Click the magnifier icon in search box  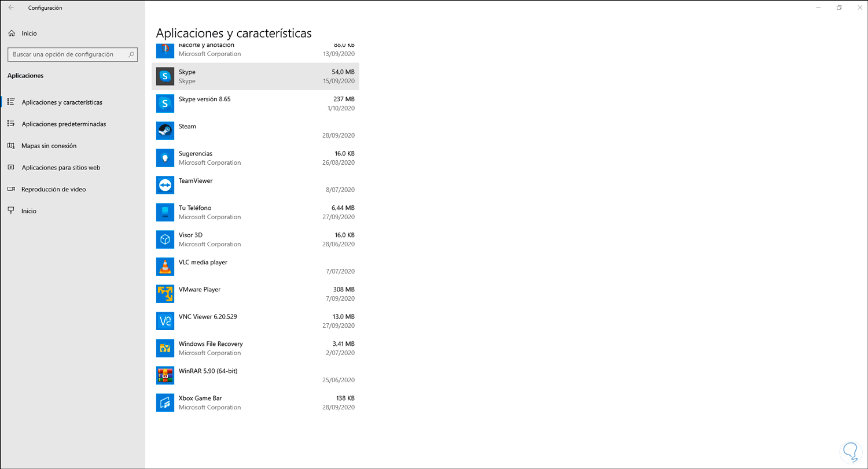coord(131,54)
